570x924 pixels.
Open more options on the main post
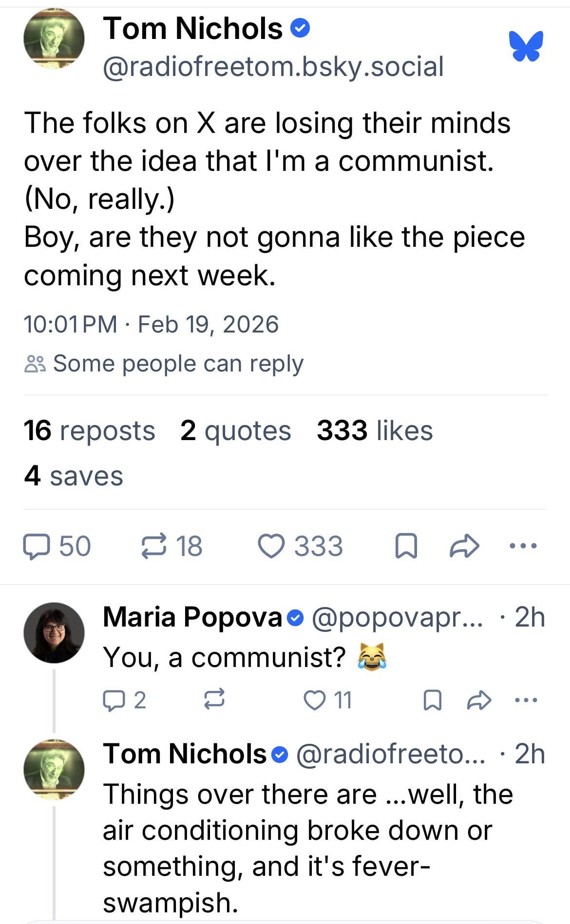pos(523,546)
